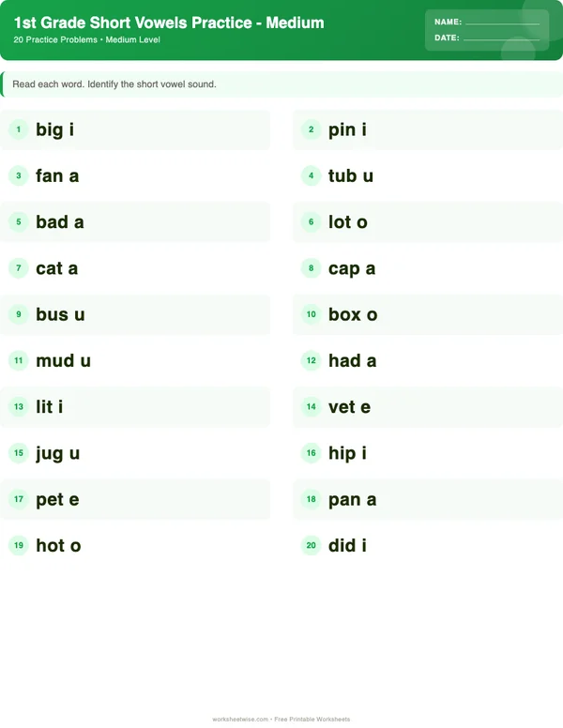The image size is (563, 728).
Task: Click the instruction text about short vowel sound
Action: [114, 84]
